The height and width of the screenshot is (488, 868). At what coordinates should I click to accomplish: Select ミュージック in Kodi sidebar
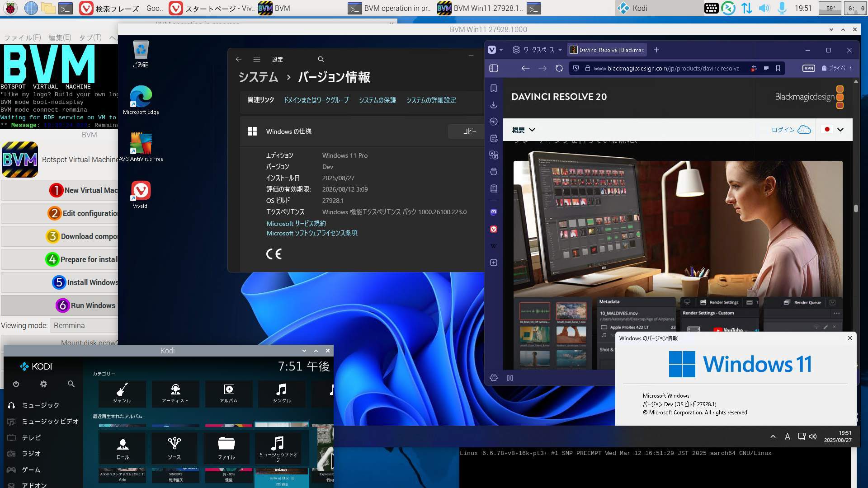pyautogui.click(x=40, y=405)
